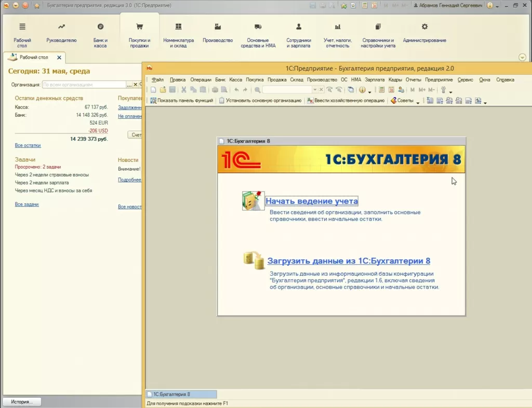Screen dimensions: 532x408
Task: Expand the search field dropdown in 2.0 toolbar
Action: (x=315, y=90)
